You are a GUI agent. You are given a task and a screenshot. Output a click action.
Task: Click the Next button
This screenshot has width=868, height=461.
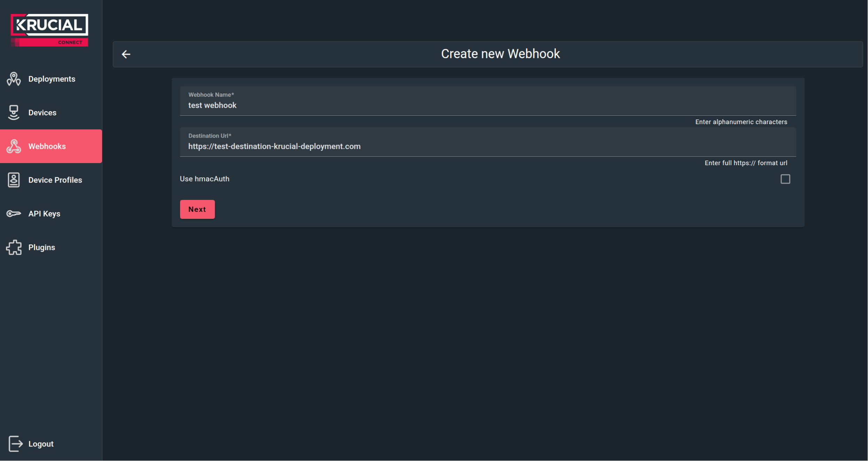click(197, 209)
